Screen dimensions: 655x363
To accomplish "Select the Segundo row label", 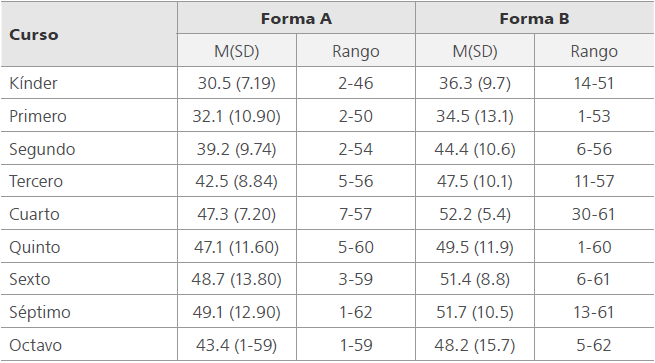I will [x=42, y=149].
